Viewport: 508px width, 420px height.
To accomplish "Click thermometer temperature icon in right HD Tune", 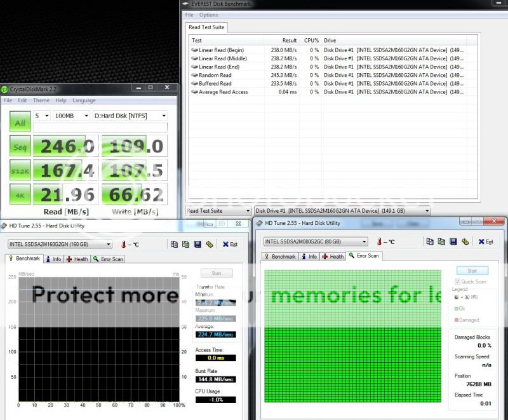I will coord(379,241).
